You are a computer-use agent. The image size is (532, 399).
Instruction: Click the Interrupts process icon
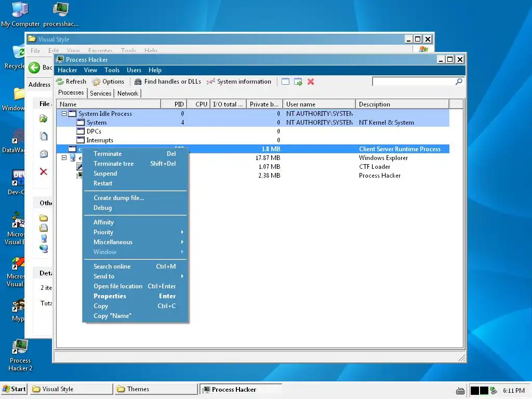tap(81, 140)
